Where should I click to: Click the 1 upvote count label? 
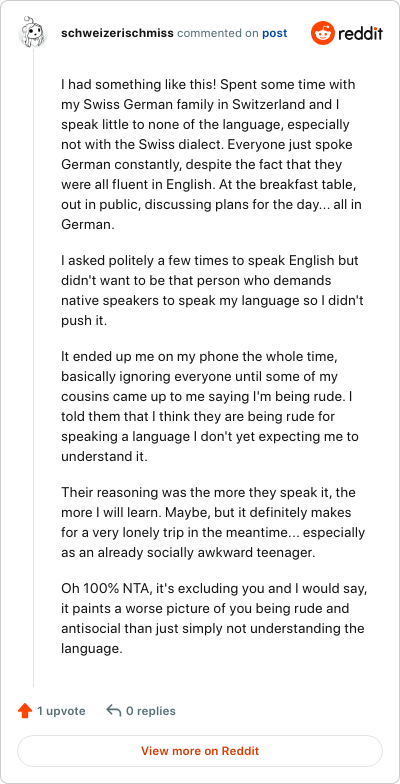pos(61,710)
